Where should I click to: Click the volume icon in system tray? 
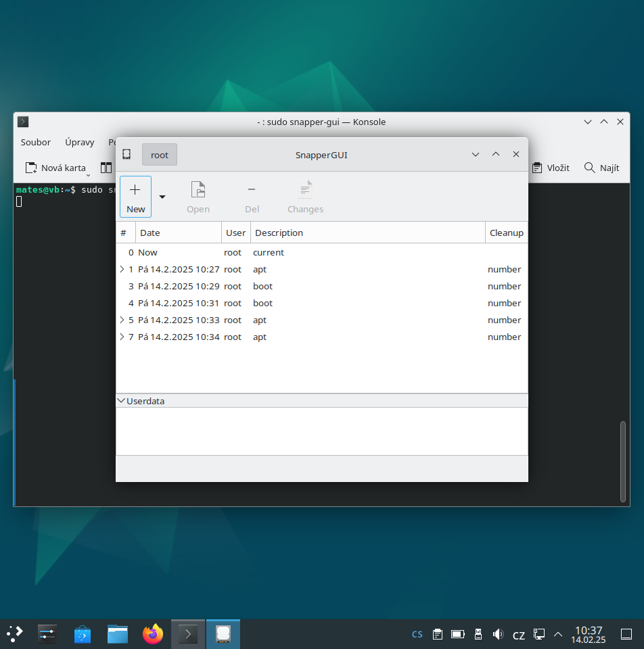(x=498, y=634)
